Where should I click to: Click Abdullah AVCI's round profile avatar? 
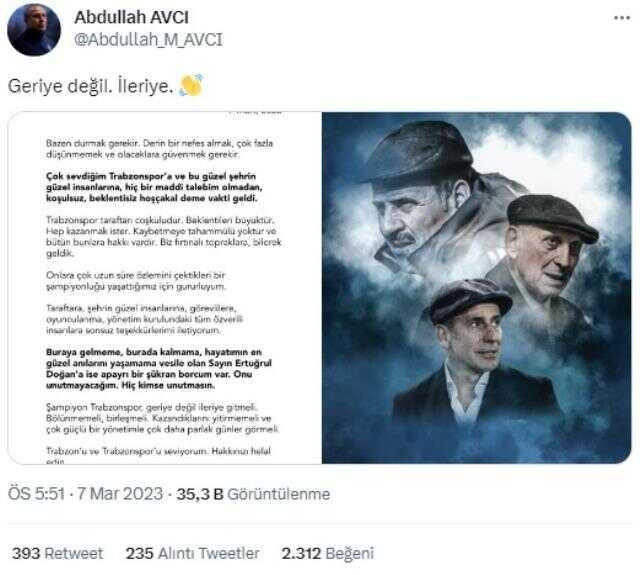click(x=34, y=29)
